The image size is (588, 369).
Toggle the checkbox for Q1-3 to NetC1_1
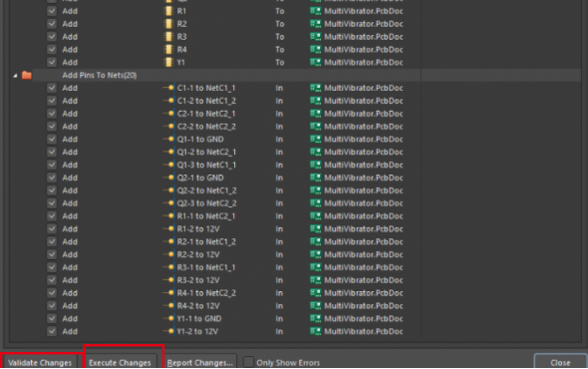(x=52, y=165)
